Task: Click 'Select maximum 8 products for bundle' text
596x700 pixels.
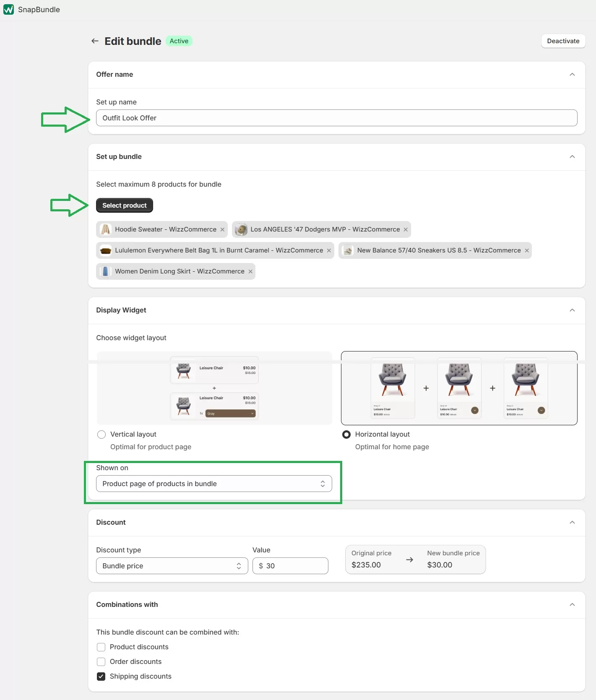Action: [159, 185]
